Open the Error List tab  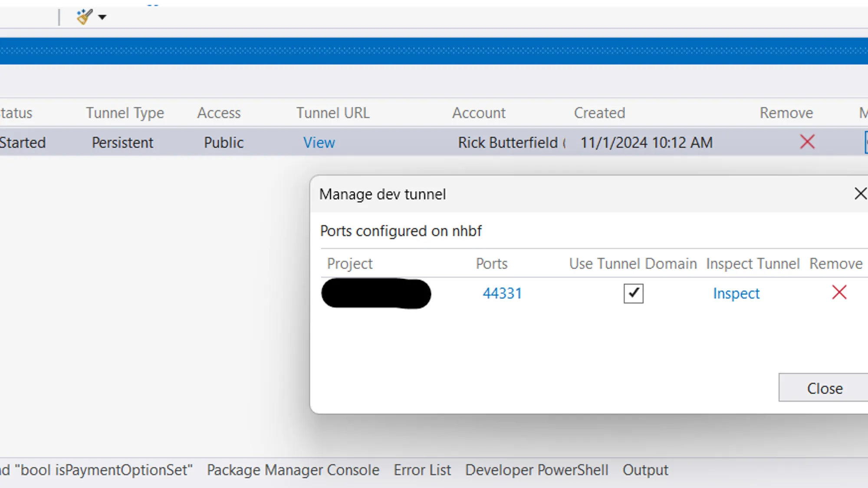tap(422, 469)
